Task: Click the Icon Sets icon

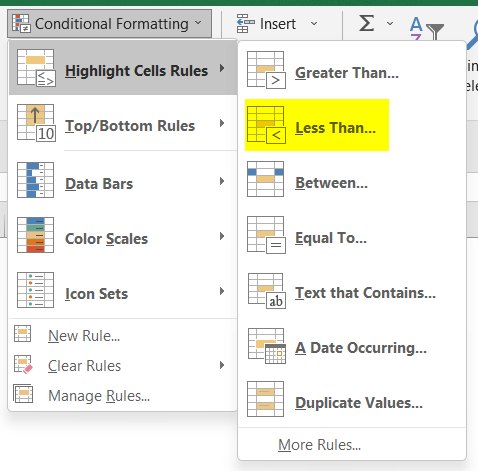Action: click(35, 290)
